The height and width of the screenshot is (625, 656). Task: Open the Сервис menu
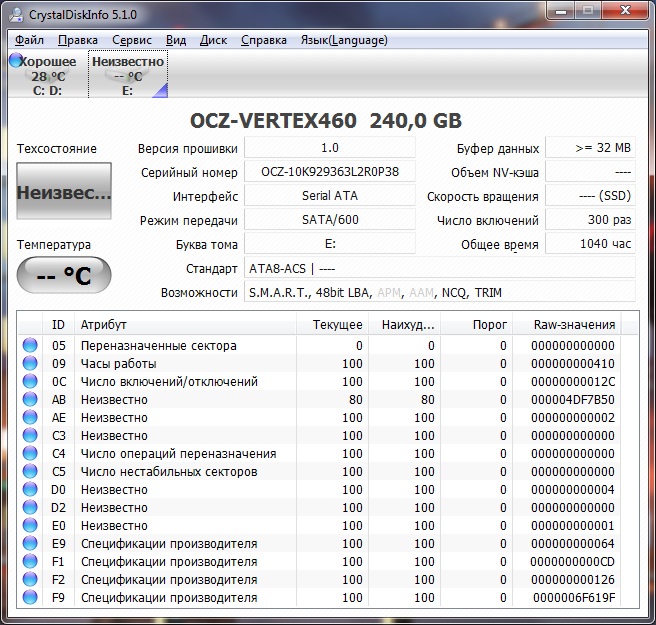point(132,40)
